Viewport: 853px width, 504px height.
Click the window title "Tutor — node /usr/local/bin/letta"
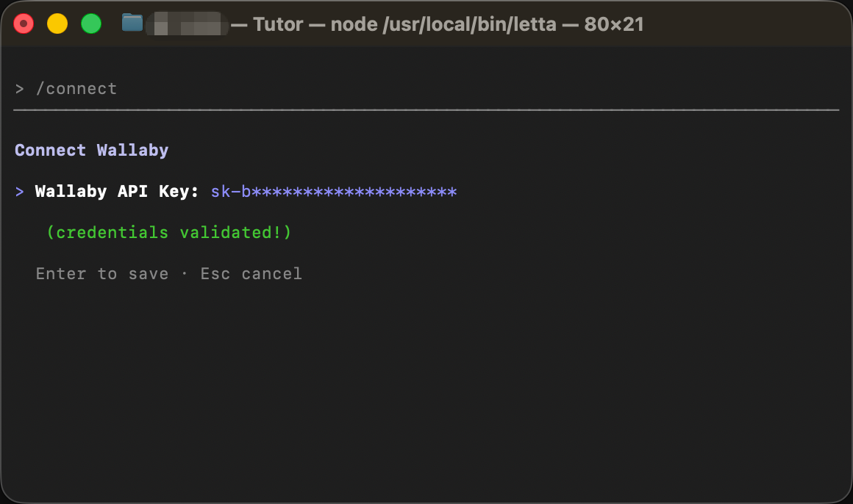coord(404,24)
